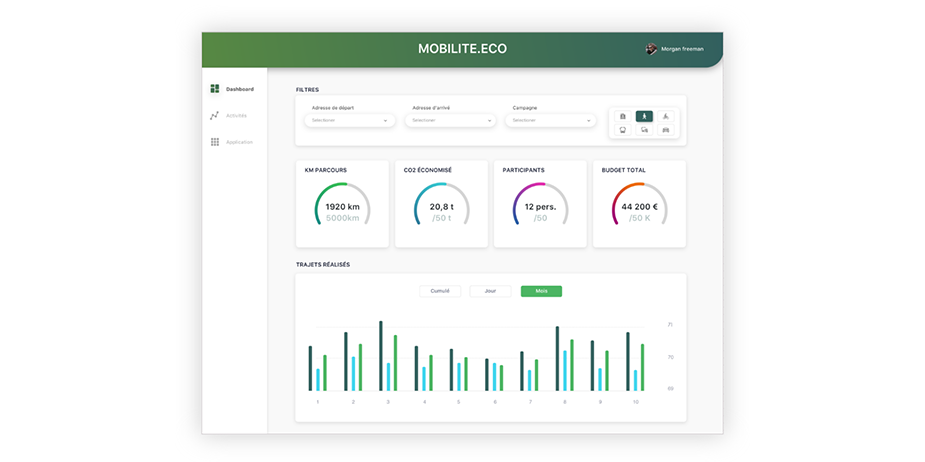Switch the chart to Jour view

click(490, 291)
